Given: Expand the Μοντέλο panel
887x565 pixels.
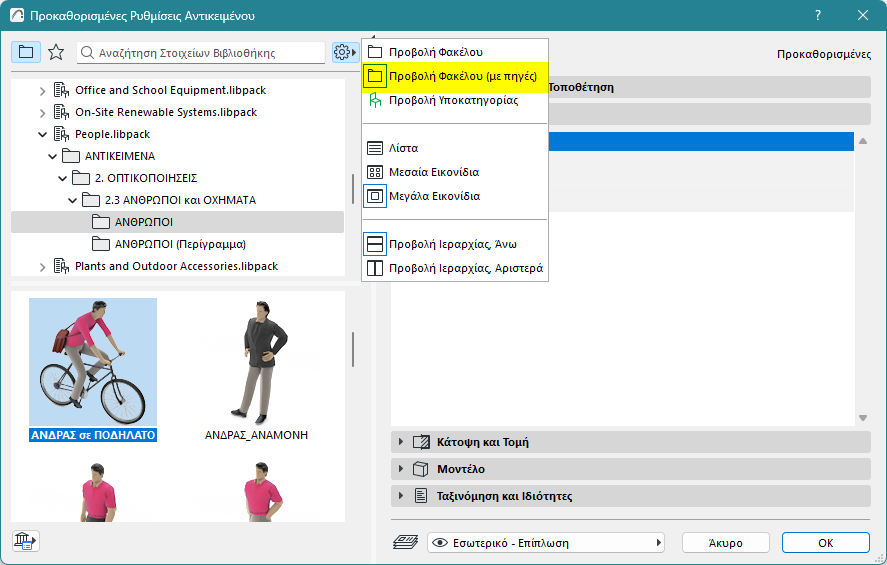Looking at the screenshot, I should 401,469.
